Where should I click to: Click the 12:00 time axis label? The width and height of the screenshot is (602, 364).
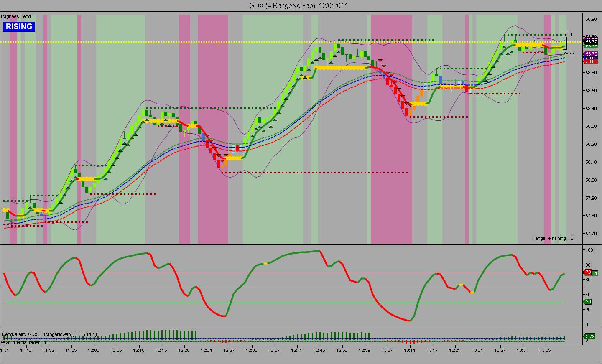pyautogui.click(x=94, y=350)
